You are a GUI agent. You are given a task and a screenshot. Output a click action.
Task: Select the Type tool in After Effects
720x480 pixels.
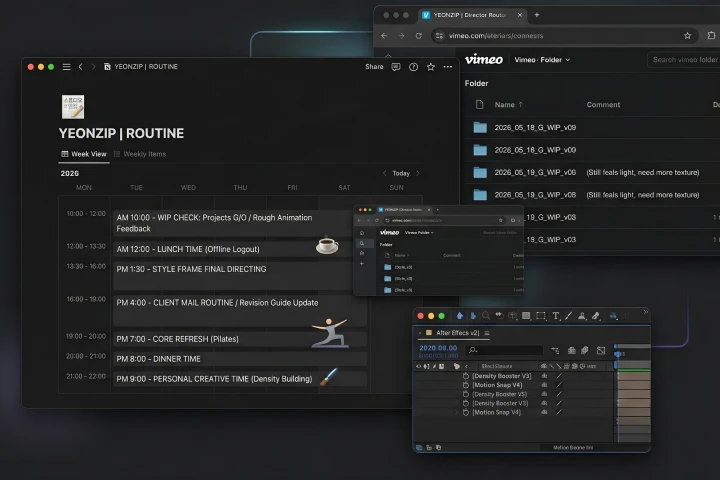[x=556, y=316]
